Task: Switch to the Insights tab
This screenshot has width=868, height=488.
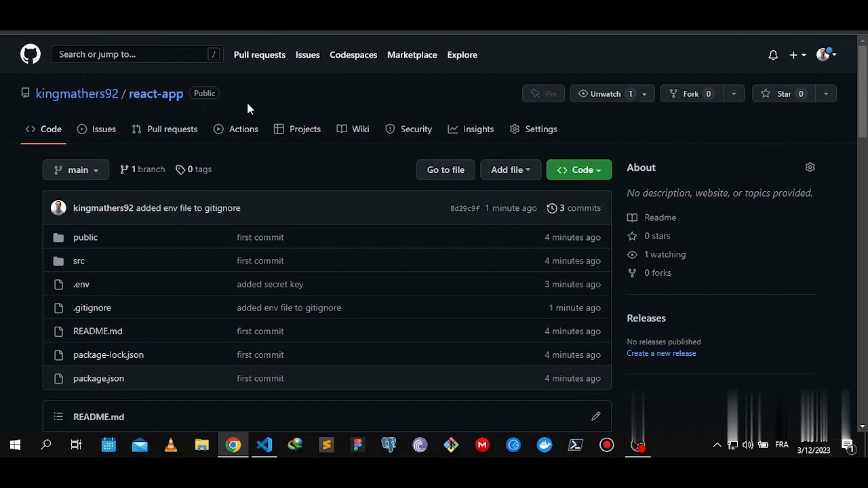Action: 471,129
